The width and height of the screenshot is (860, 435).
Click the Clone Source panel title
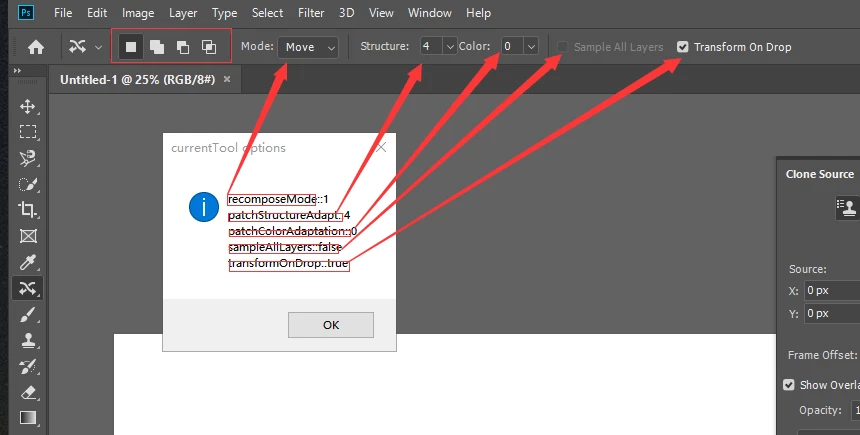tap(819, 174)
